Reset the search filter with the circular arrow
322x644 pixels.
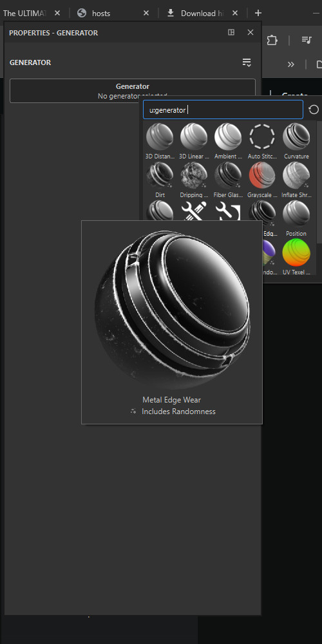pos(314,109)
